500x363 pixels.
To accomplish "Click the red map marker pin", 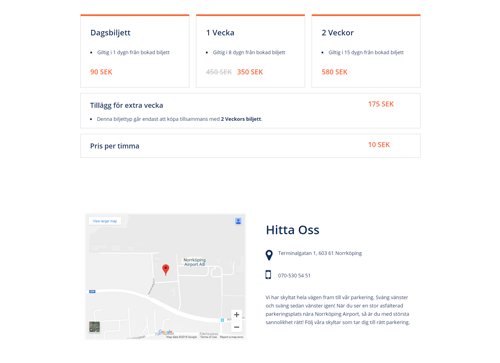I will [x=166, y=269].
